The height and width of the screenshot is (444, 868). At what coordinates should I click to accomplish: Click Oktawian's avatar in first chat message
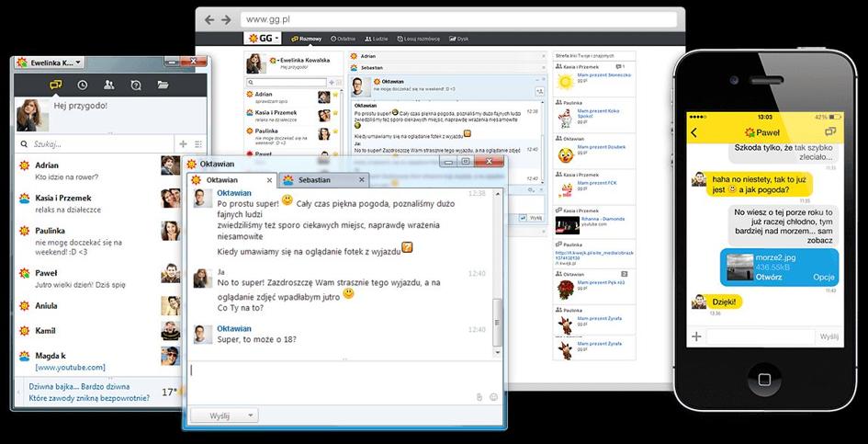click(203, 198)
